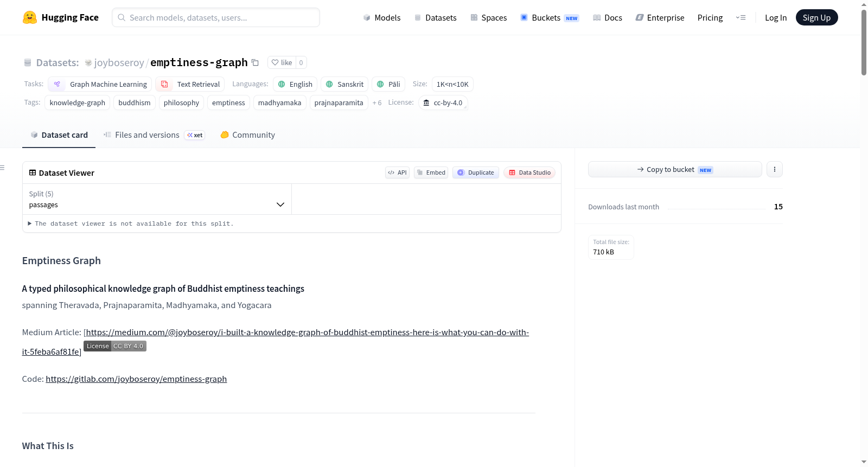Expand the viewer not available message
Image resolution: width=868 pixels, height=467 pixels.
tap(131, 223)
